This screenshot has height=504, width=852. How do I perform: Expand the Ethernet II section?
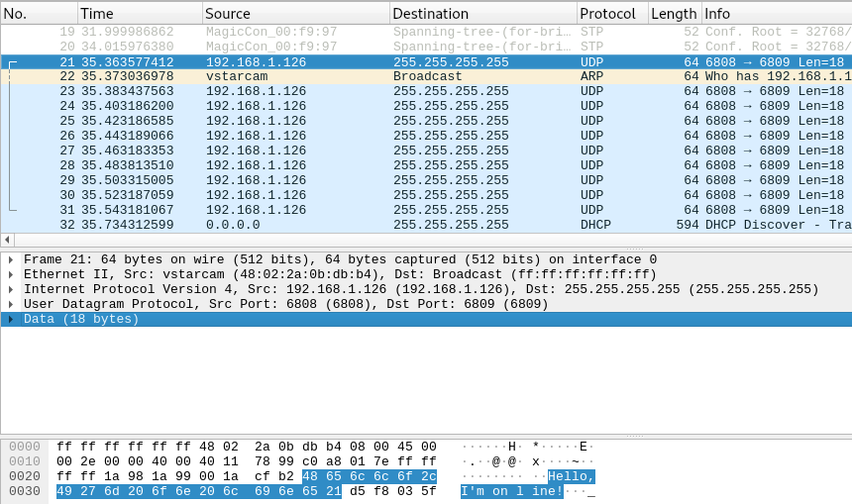pos(10,274)
